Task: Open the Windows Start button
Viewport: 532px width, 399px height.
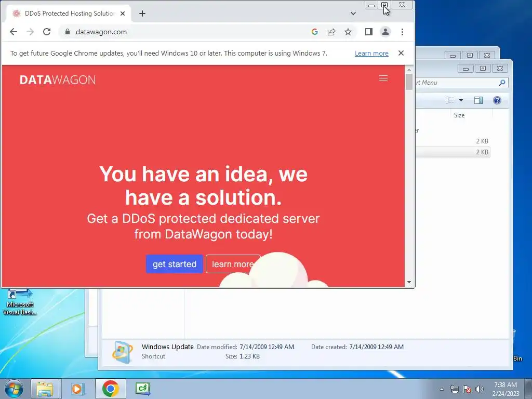Action: (14, 389)
